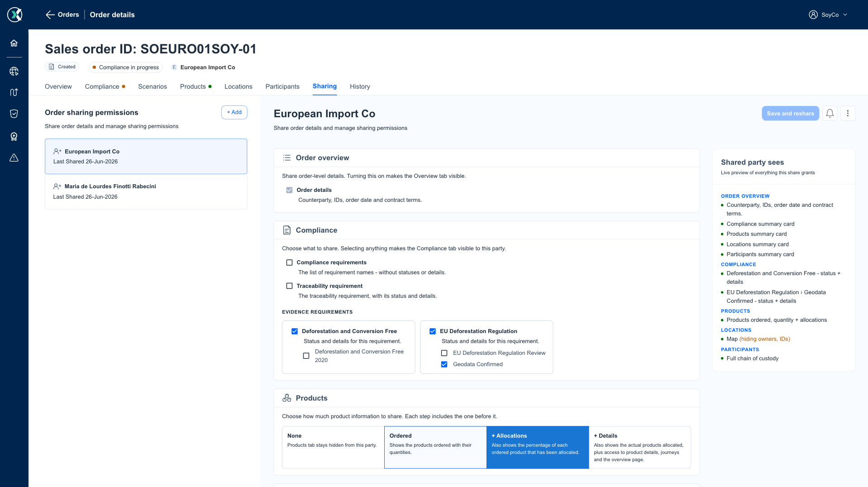868x487 pixels.
Task: Open the Participants tab
Action: (x=282, y=86)
